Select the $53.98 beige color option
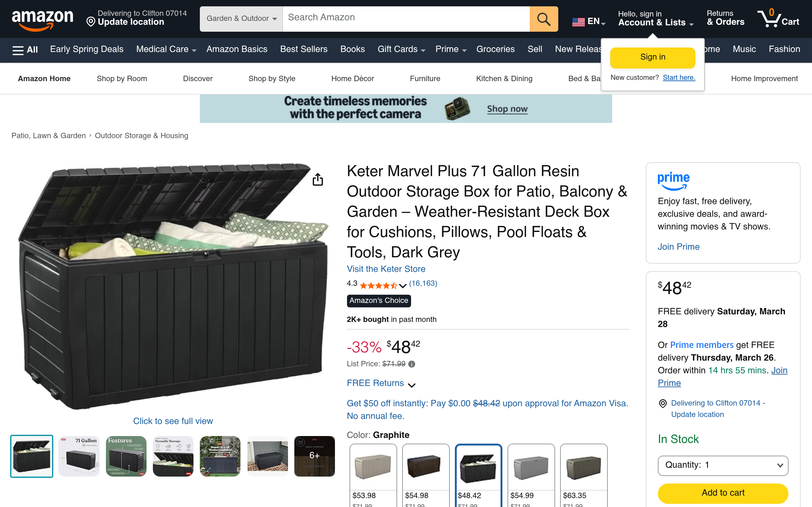 coord(373,475)
